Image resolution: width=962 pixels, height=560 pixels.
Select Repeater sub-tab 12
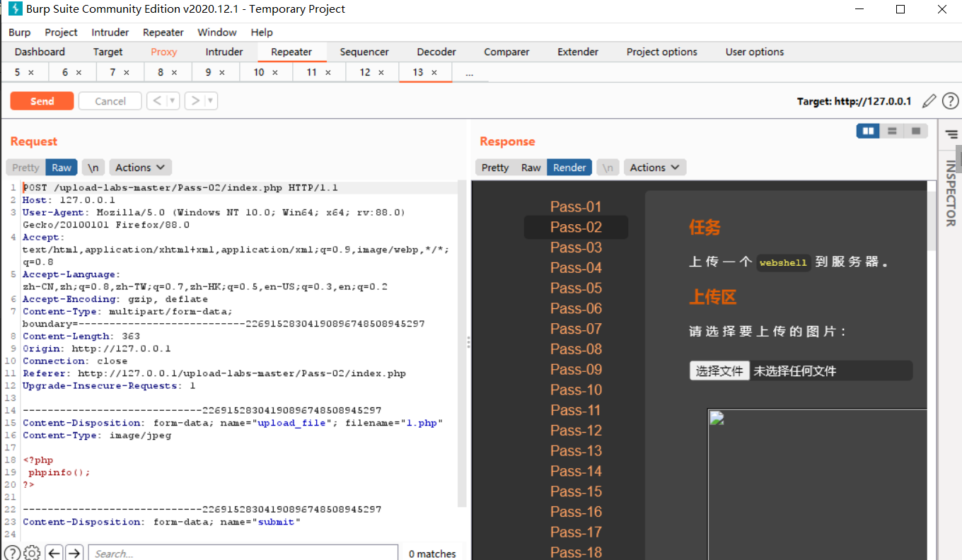click(365, 72)
